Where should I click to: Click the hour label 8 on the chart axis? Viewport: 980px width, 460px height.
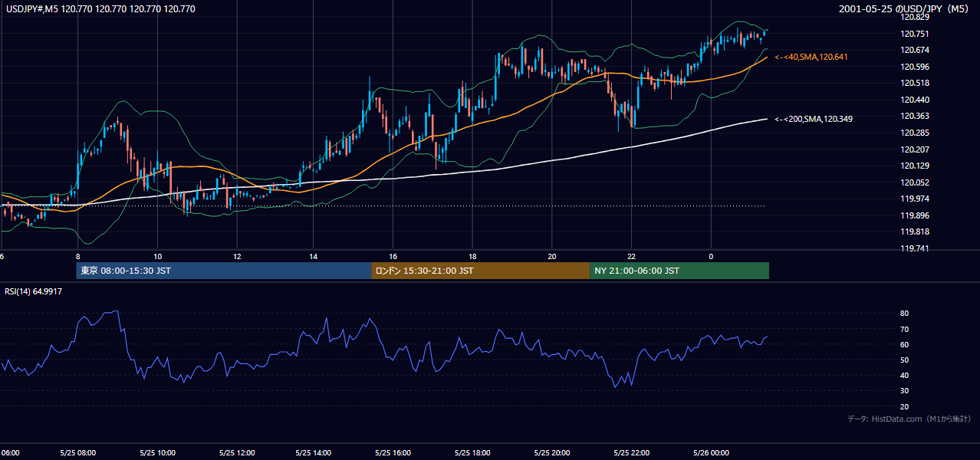coord(78,256)
